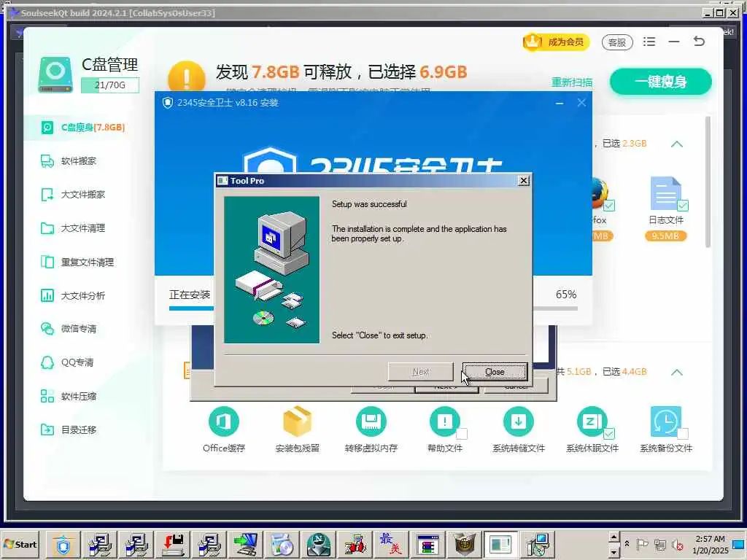Open the Windows Start button
Viewport: 747px width, 560px height.
(20, 544)
